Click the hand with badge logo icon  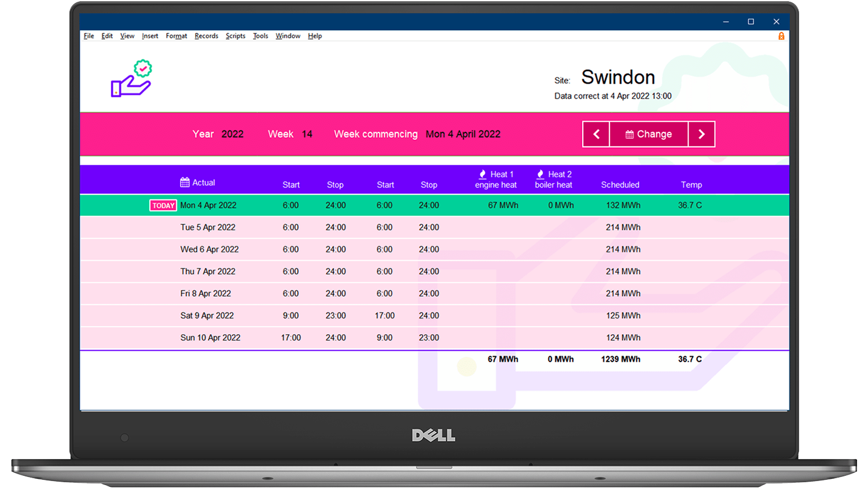coord(131,79)
